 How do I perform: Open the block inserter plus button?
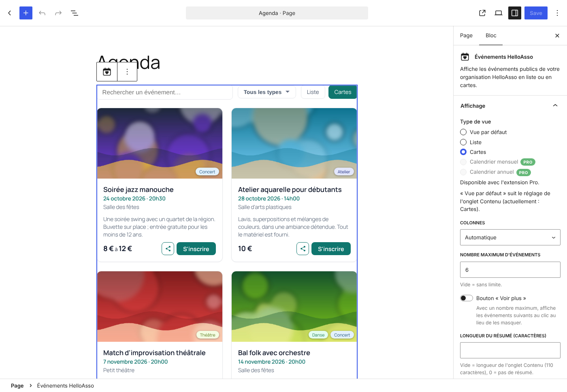[26, 13]
